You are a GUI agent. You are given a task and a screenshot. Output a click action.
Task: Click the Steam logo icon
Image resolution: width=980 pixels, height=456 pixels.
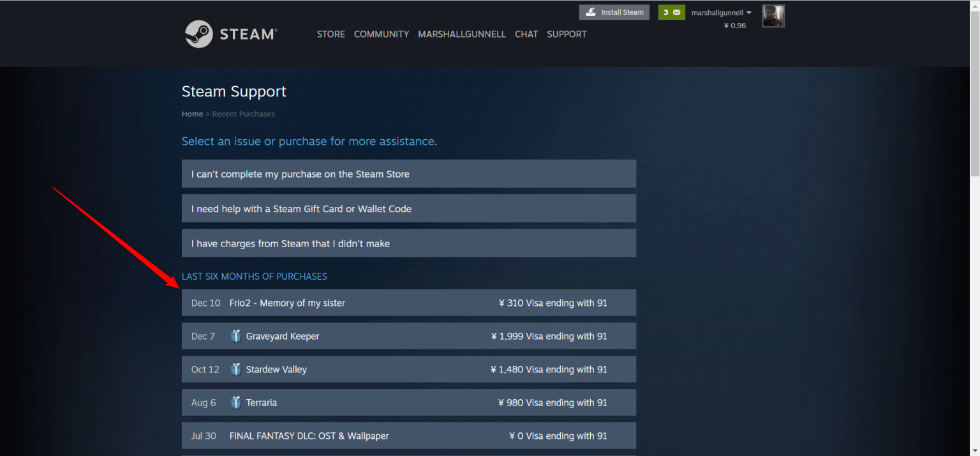click(198, 34)
